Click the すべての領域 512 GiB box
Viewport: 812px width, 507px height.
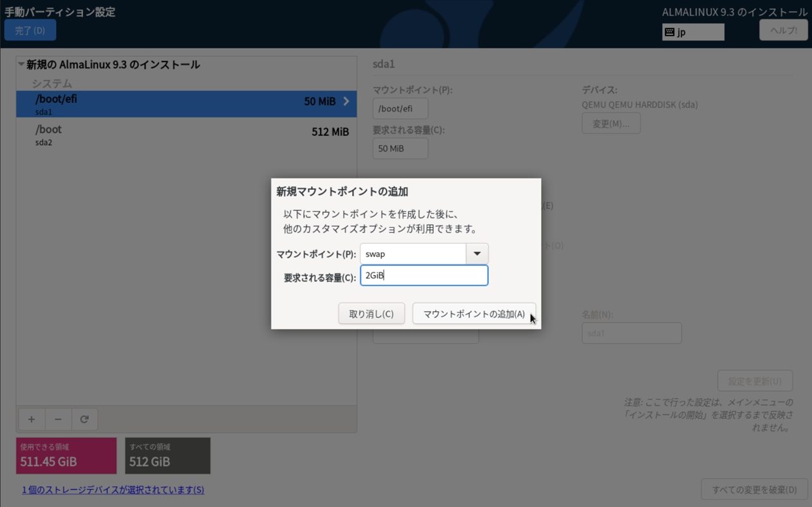167,456
